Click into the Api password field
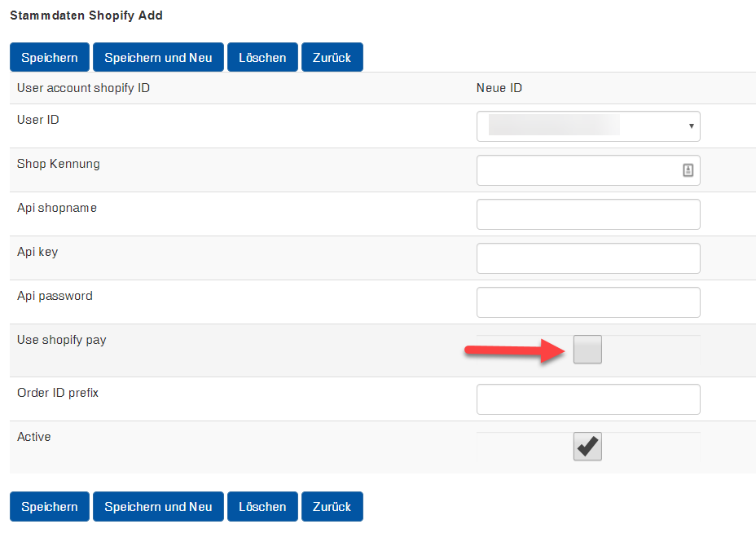This screenshot has width=756, height=533. pyautogui.click(x=588, y=302)
